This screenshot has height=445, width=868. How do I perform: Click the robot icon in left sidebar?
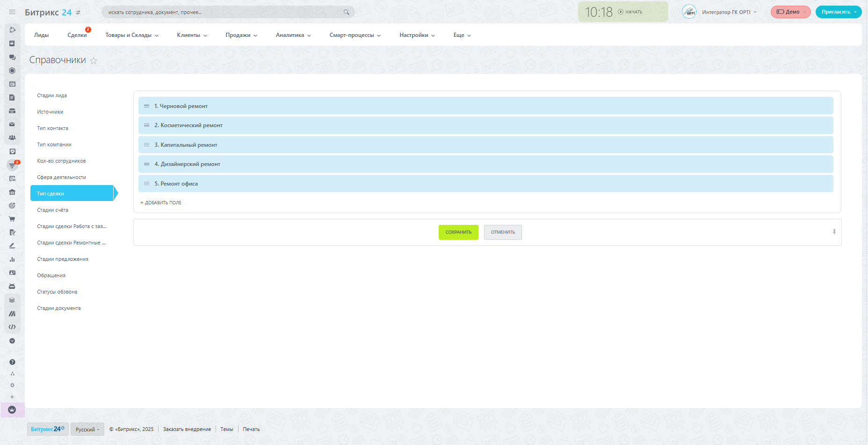point(12,286)
